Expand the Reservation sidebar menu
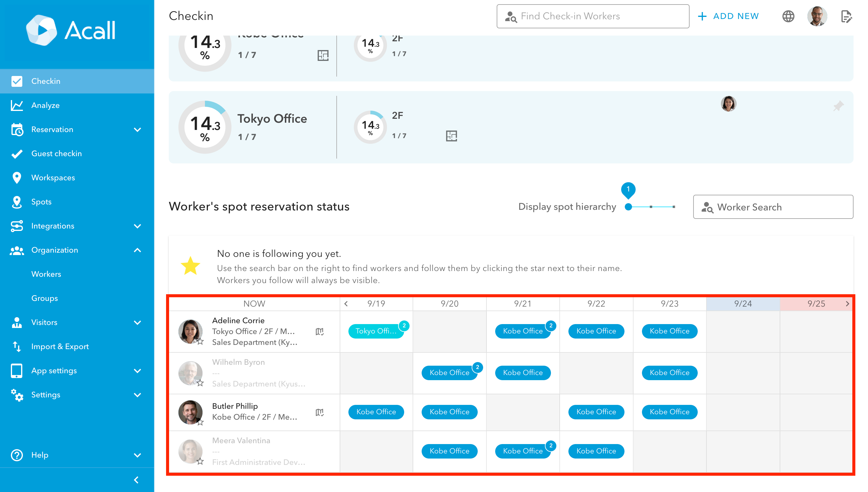The image size is (868, 492). [137, 130]
